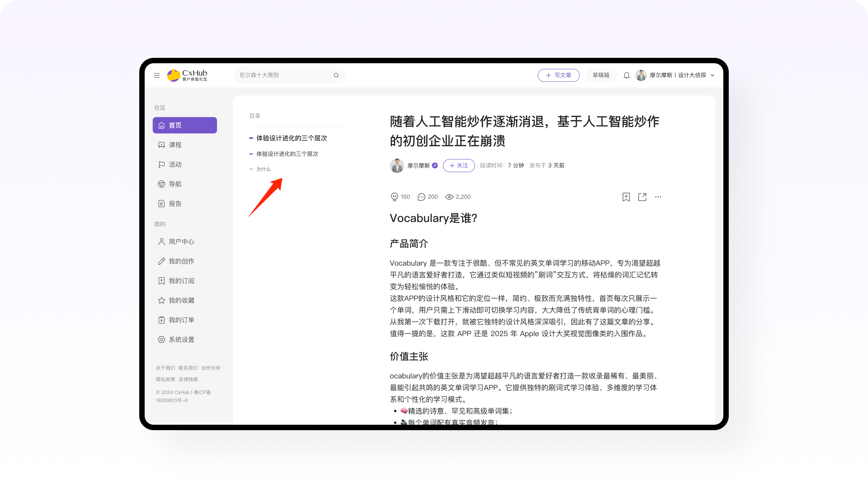This screenshot has width=868, height=488.
Task: Like the article via 150 icon
Action: pyautogui.click(x=394, y=197)
